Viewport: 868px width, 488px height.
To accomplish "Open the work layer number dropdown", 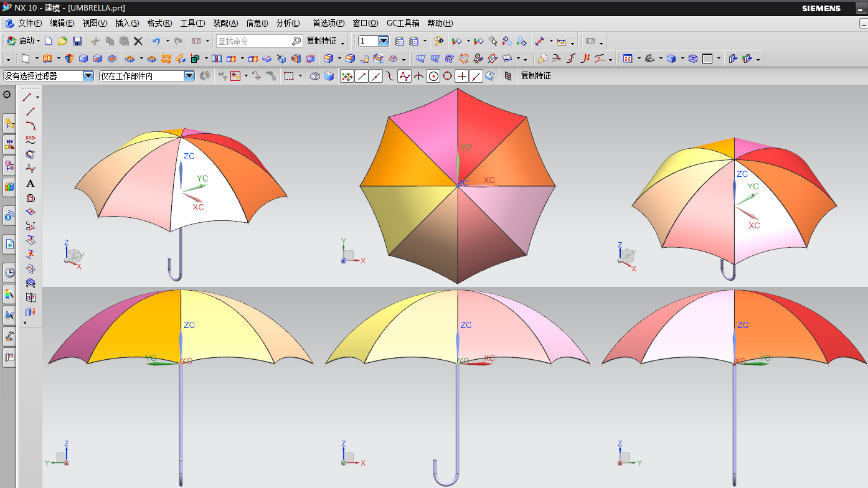I will pos(384,41).
